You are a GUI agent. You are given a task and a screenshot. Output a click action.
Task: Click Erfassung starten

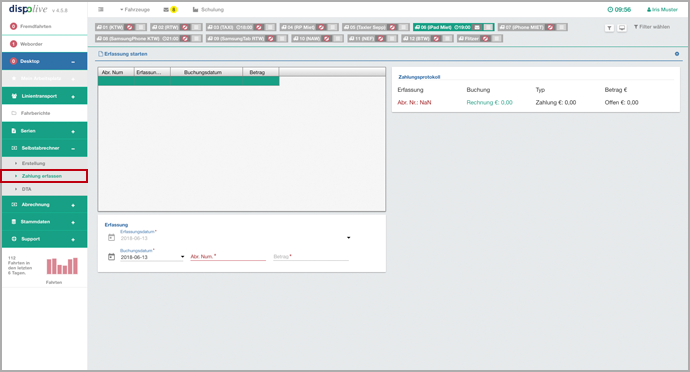coord(123,54)
